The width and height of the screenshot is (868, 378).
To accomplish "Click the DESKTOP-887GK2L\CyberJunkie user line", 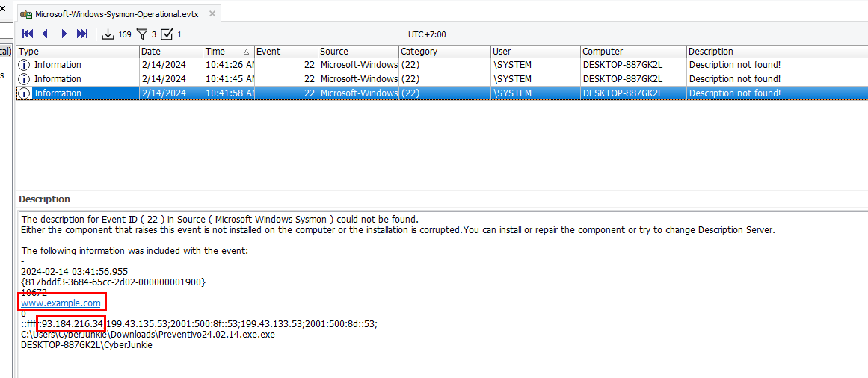I will click(87, 345).
